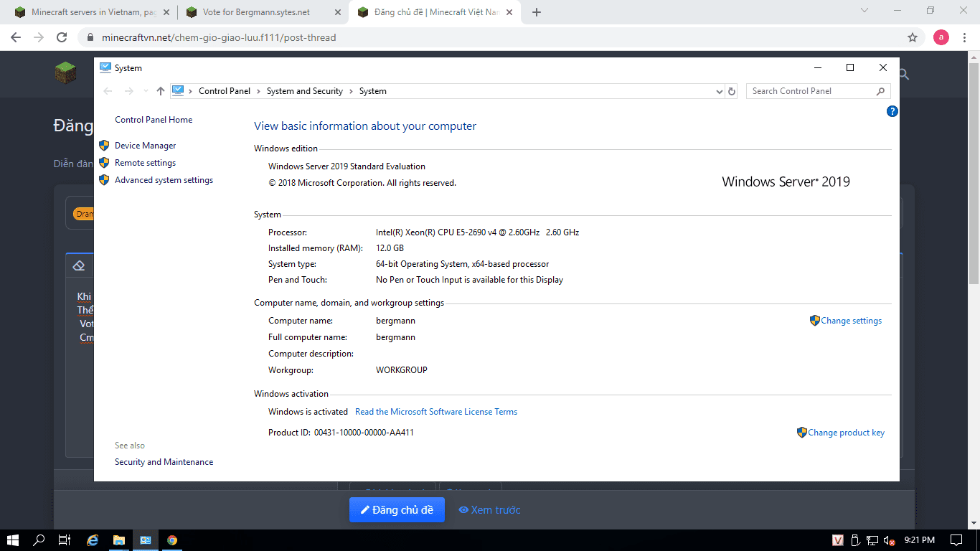The image size is (980, 551).
Task: Close the Đăng chủ đề tab
Action: coord(510,12)
